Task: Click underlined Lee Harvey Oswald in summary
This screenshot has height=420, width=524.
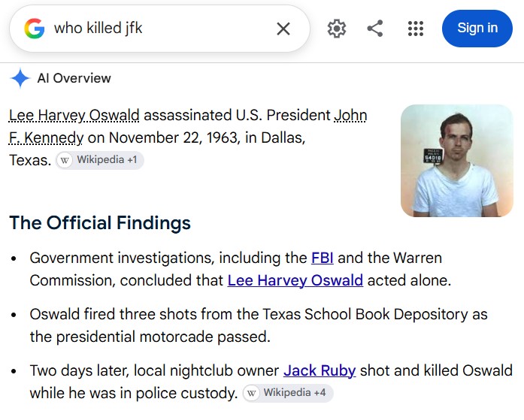Action: tap(74, 116)
